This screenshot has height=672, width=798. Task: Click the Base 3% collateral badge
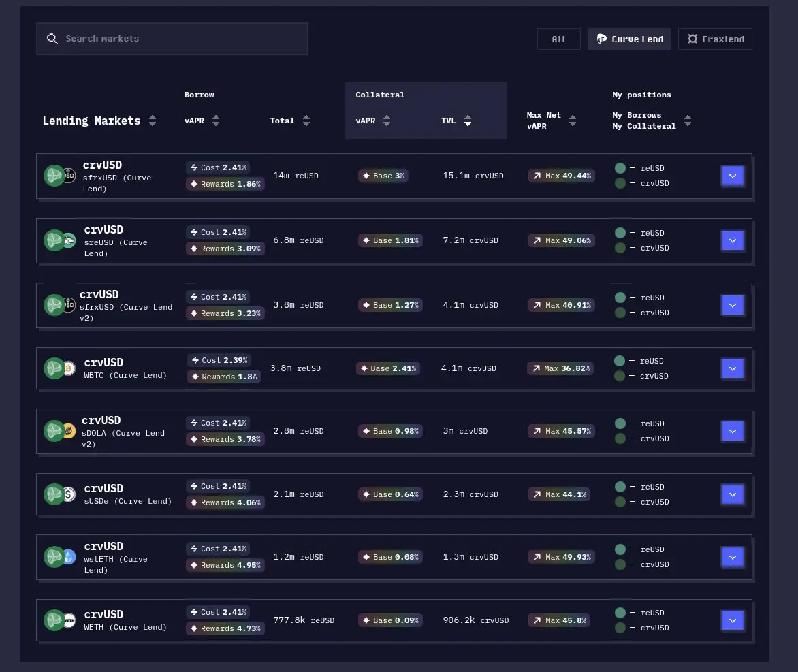point(383,176)
